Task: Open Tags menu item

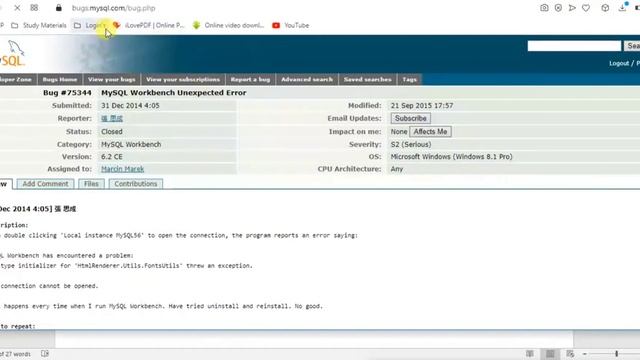Action: [409, 79]
